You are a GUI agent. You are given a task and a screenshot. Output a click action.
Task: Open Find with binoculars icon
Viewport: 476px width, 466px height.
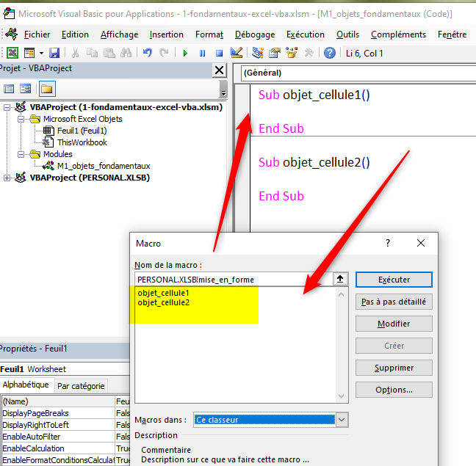[126, 53]
